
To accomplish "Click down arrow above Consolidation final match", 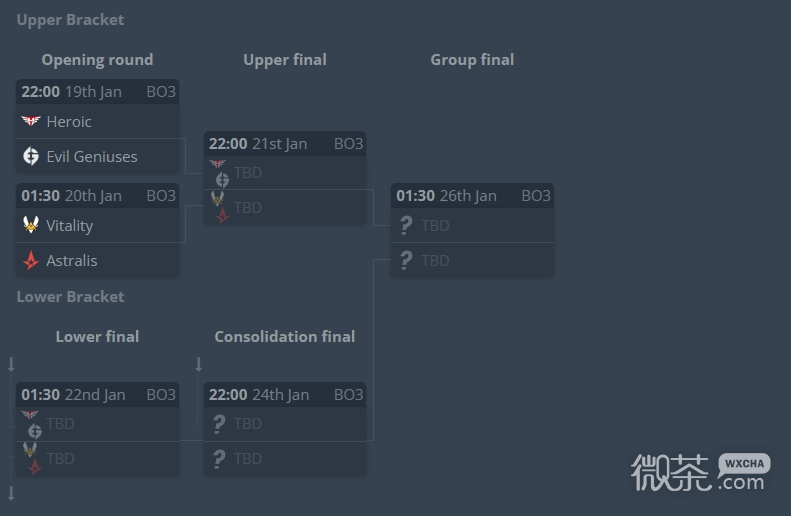I will pos(199,364).
